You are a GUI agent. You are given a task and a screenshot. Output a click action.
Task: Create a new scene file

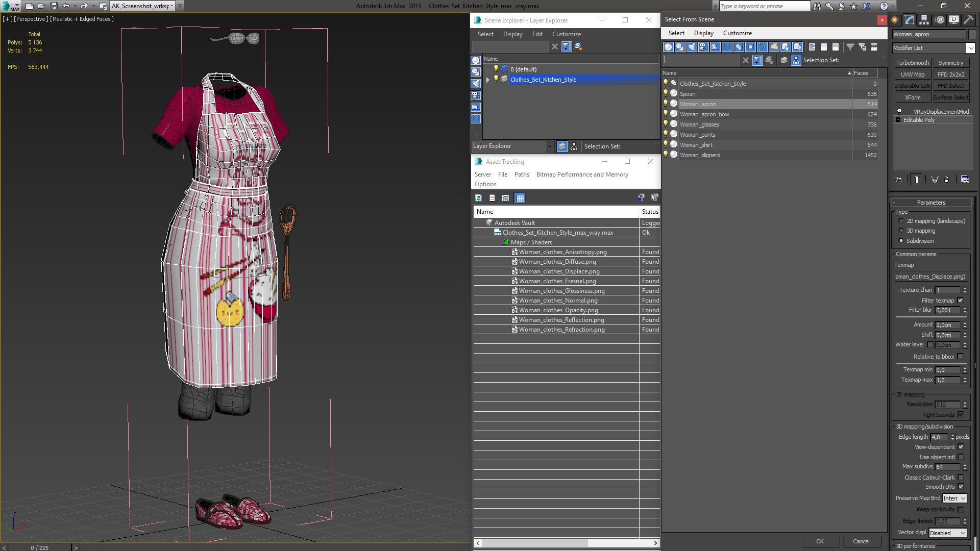[29, 6]
